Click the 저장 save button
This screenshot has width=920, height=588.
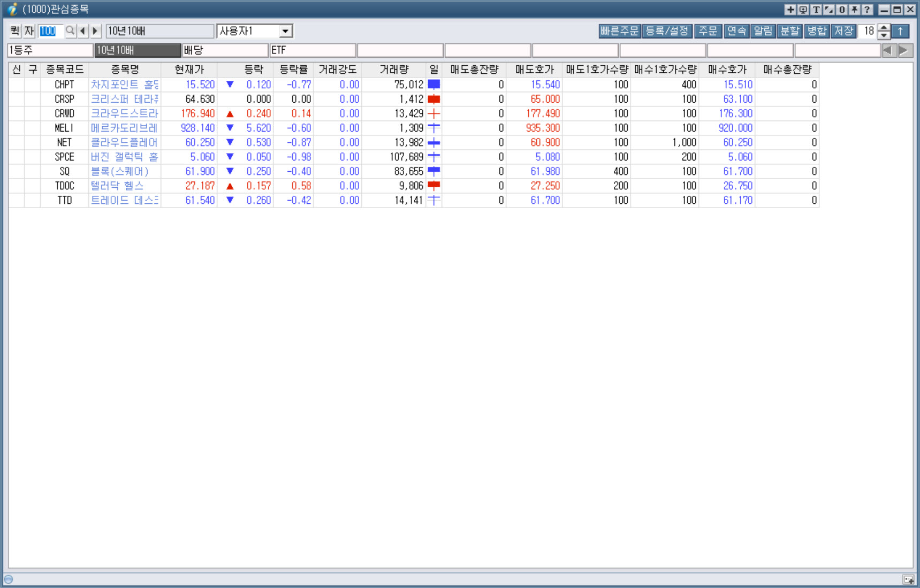pos(843,31)
